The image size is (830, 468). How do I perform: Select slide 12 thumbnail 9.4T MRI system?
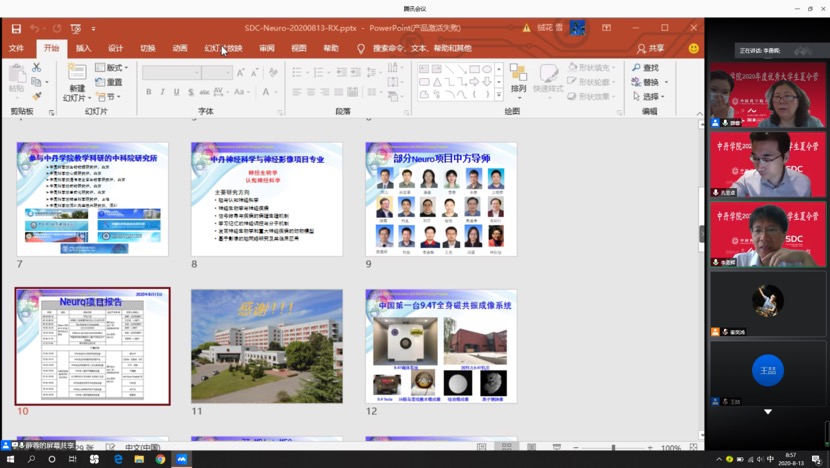pyautogui.click(x=441, y=346)
